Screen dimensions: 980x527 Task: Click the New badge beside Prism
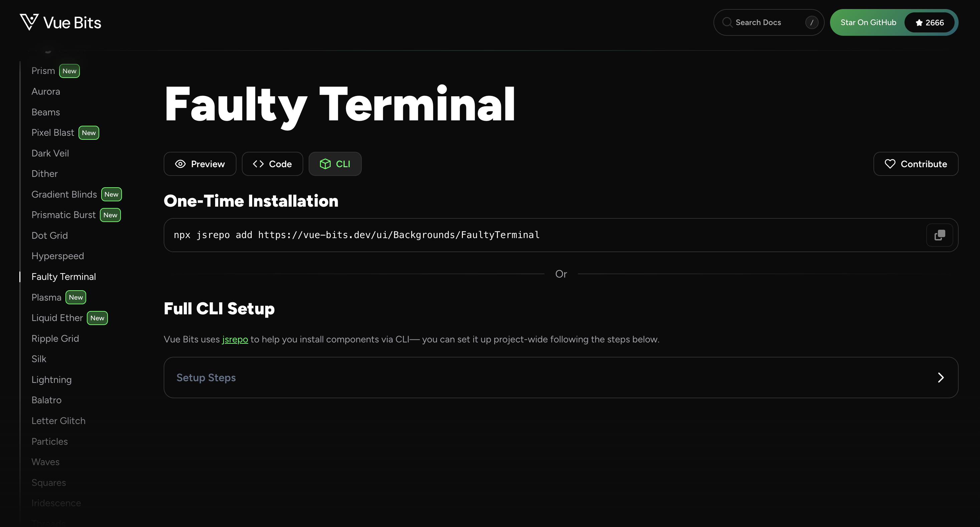pyautogui.click(x=69, y=71)
